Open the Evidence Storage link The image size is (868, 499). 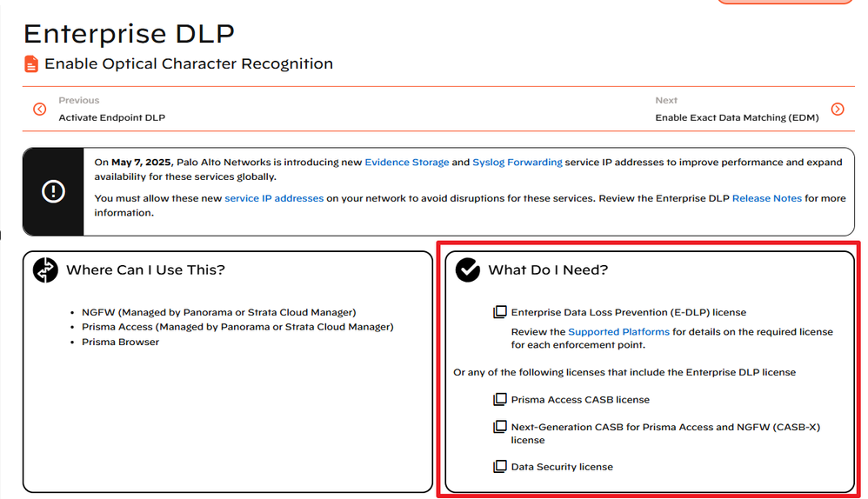click(x=407, y=162)
